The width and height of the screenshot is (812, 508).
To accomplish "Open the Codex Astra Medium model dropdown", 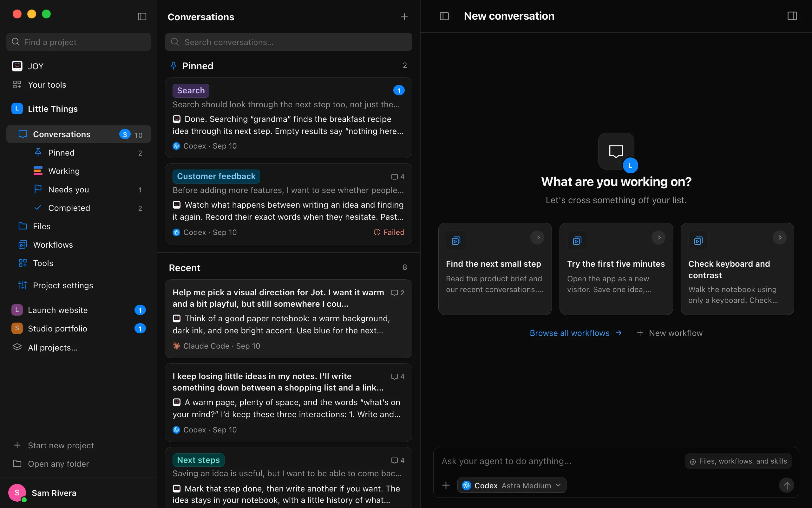I will coord(512,485).
